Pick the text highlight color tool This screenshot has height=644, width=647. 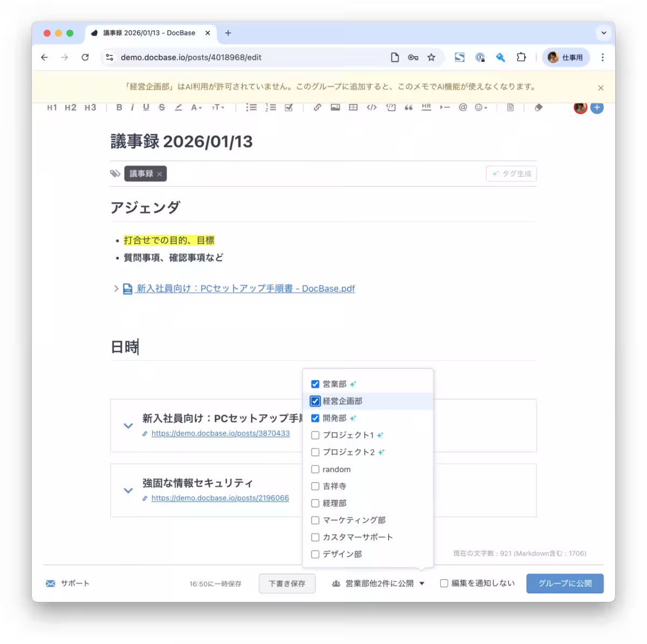pos(178,107)
